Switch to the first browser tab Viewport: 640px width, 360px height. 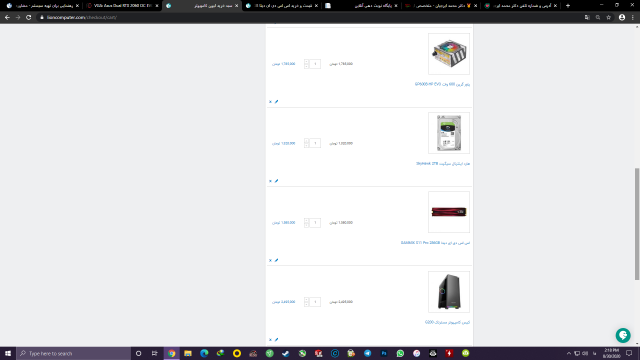click(x=42, y=6)
